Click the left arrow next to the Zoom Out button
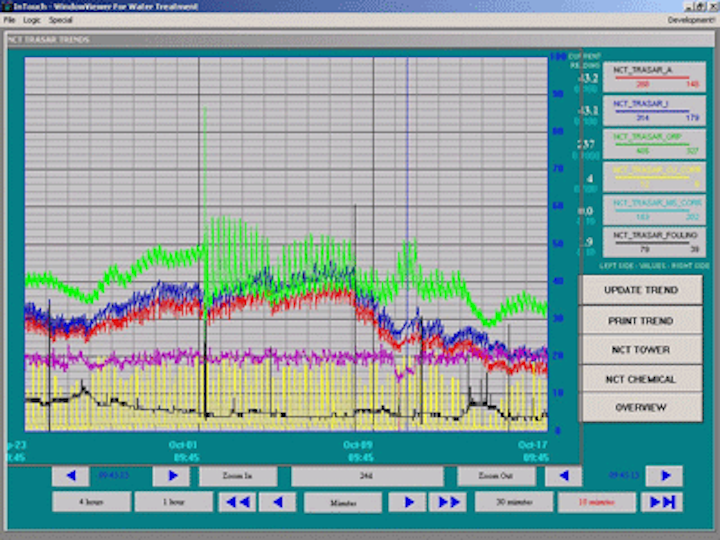The width and height of the screenshot is (720, 540). pyautogui.click(x=563, y=476)
